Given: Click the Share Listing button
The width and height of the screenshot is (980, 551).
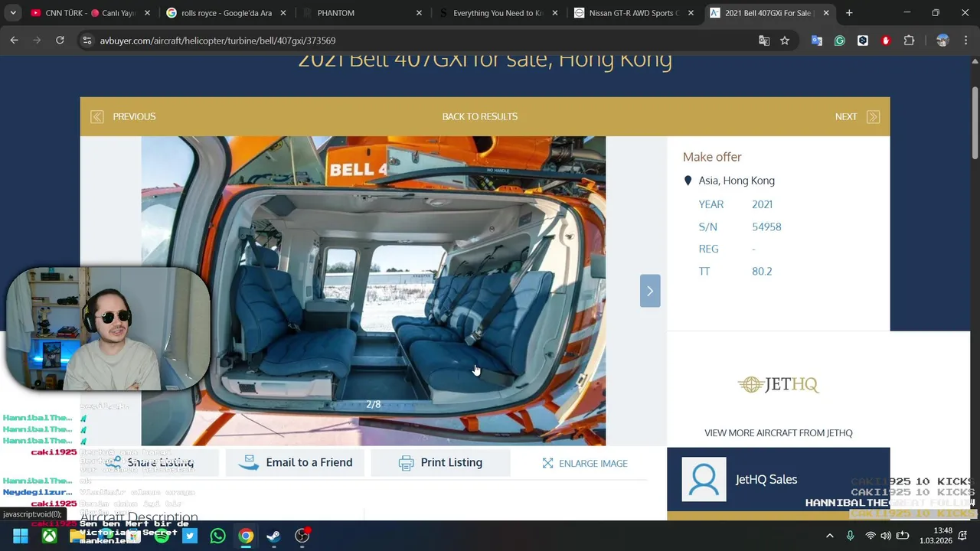Looking at the screenshot, I should [149, 462].
